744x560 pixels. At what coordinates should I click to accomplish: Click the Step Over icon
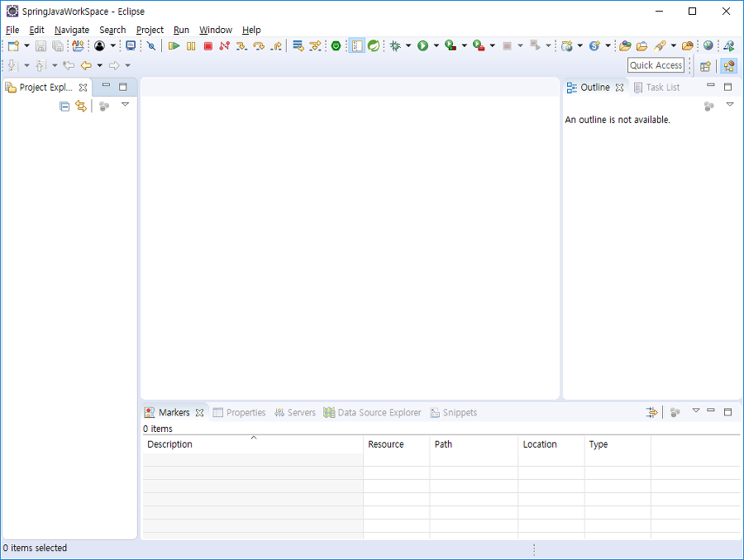click(259, 46)
